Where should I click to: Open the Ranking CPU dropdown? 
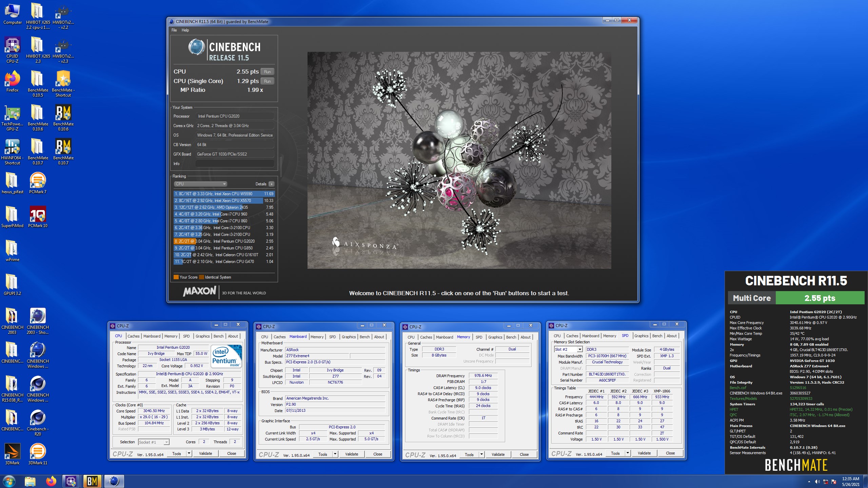pos(200,184)
